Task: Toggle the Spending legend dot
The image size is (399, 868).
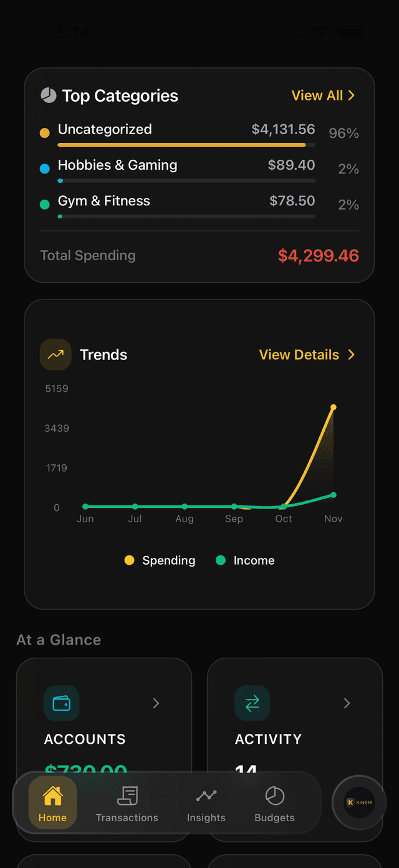Action: point(129,560)
